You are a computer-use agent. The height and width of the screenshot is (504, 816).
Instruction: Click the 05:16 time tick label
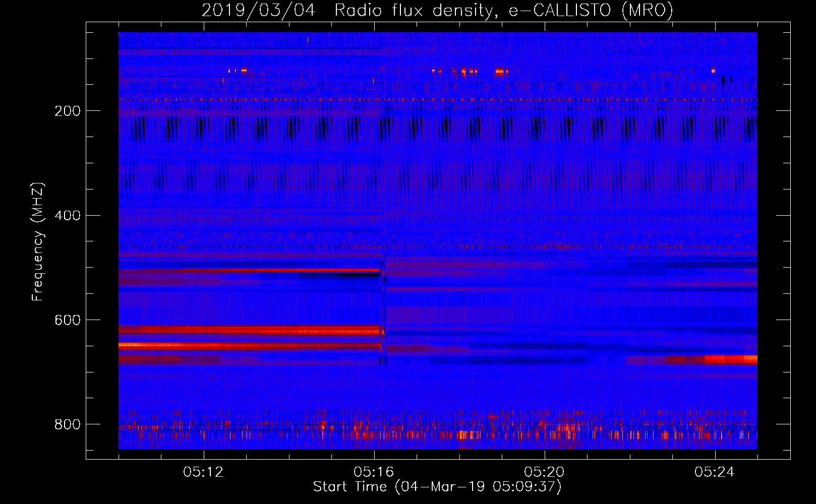coord(374,472)
